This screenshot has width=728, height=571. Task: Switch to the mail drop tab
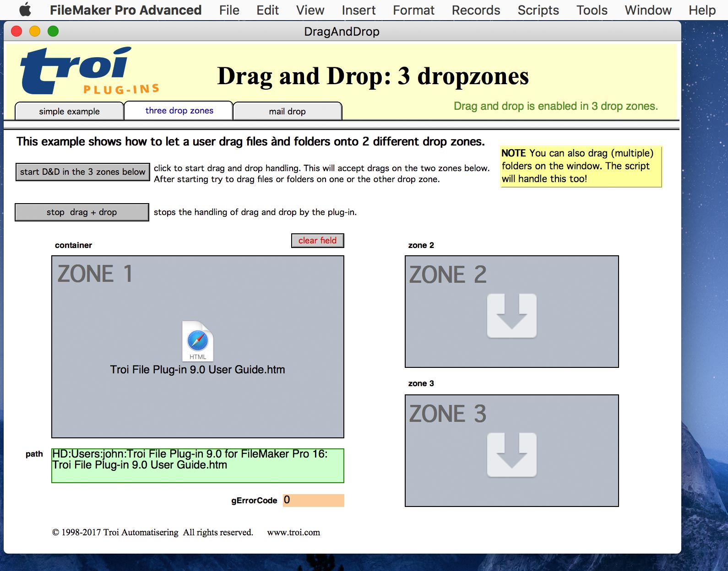[287, 111]
